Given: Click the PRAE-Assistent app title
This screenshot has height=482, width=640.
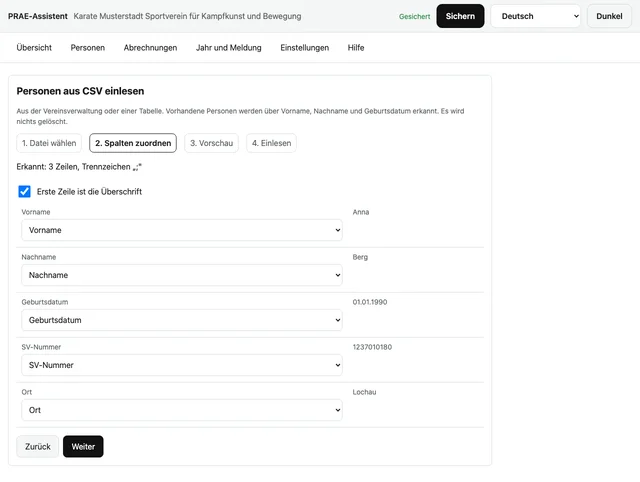Looking at the screenshot, I should pos(38,16).
